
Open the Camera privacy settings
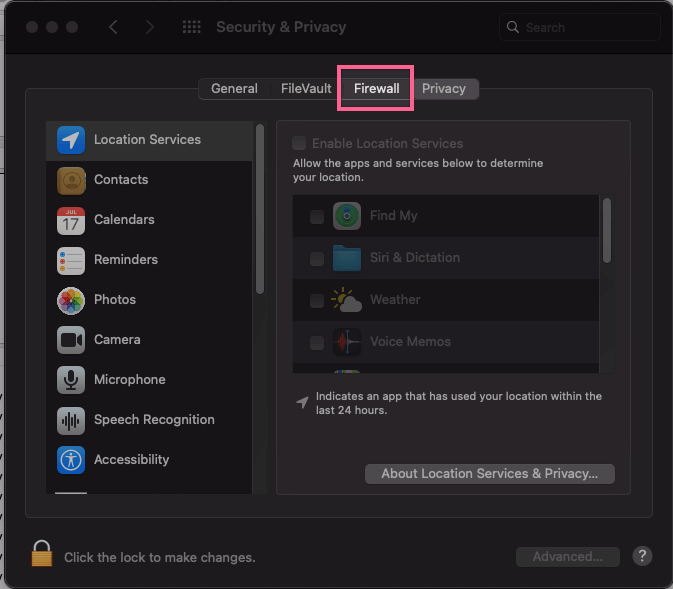point(149,340)
